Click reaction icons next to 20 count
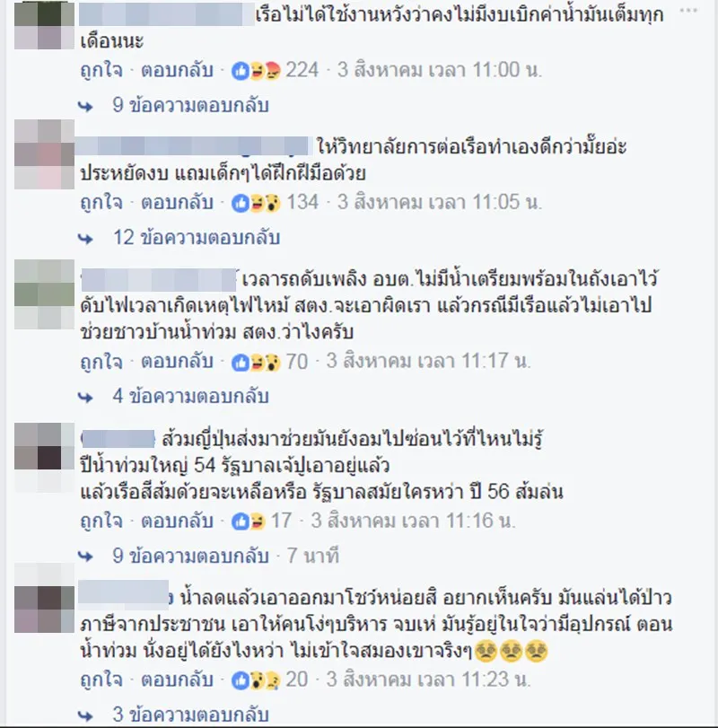Viewport: 718px width, 728px height. click(x=256, y=680)
